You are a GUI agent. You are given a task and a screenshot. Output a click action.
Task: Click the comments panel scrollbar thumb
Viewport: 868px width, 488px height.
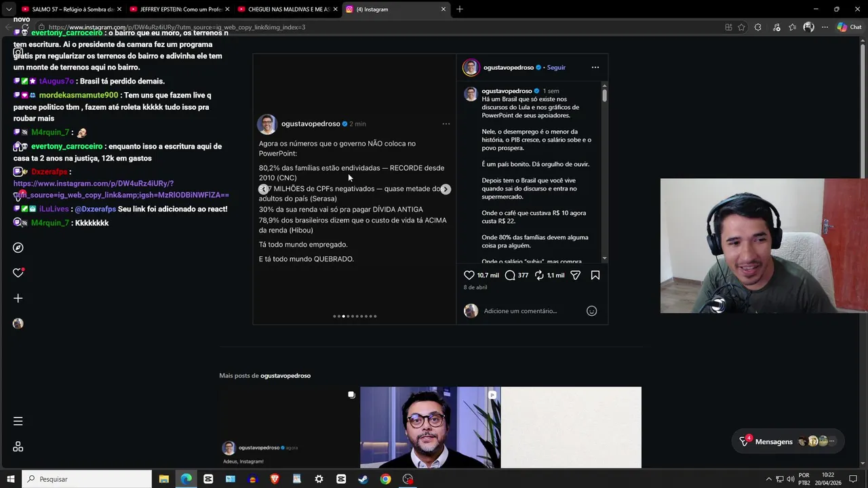tap(604, 95)
